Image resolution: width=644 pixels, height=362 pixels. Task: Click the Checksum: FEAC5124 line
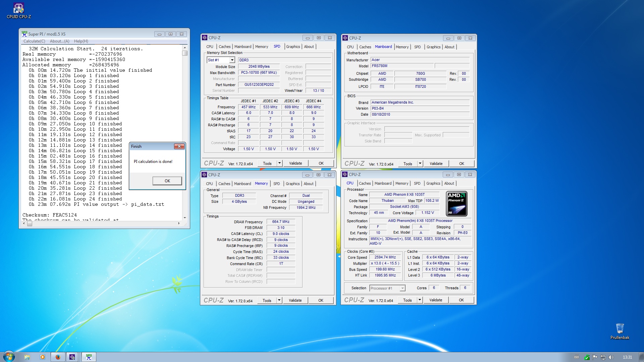pyautogui.click(x=50, y=215)
